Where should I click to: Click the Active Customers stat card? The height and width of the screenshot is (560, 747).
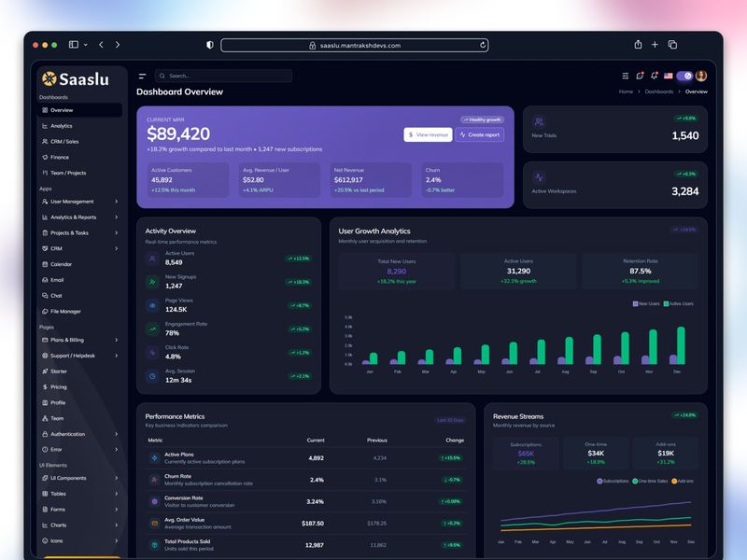[188, 180]
